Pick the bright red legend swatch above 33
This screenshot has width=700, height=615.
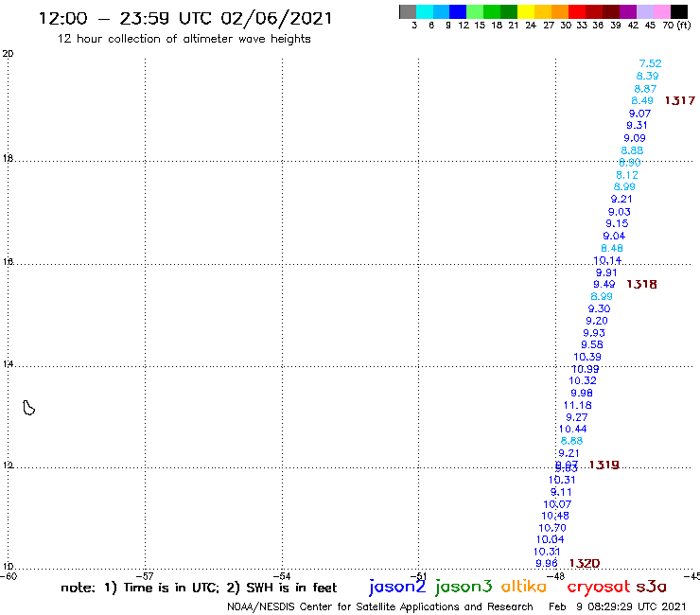click(577, 11)
